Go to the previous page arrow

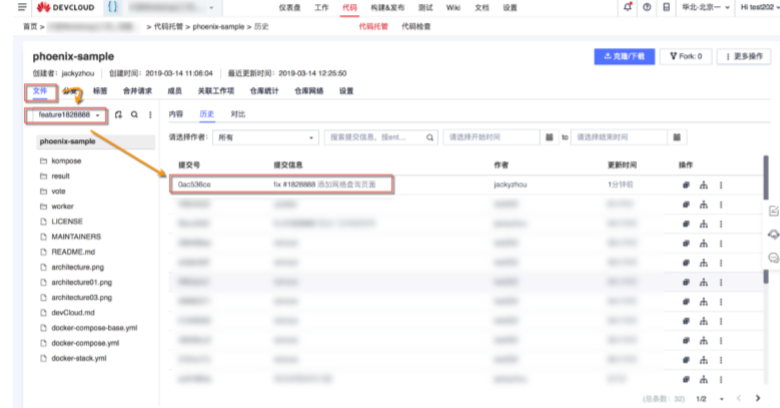click(x=739, y=398)
